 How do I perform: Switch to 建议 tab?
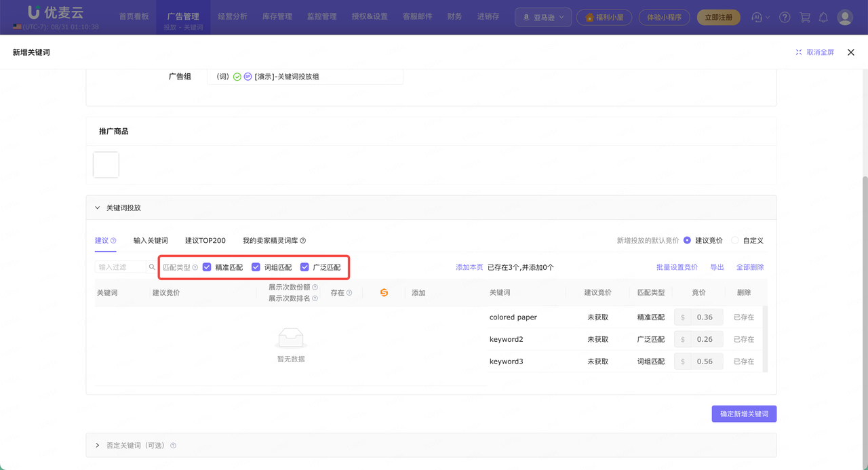click(x=102, y=241)
